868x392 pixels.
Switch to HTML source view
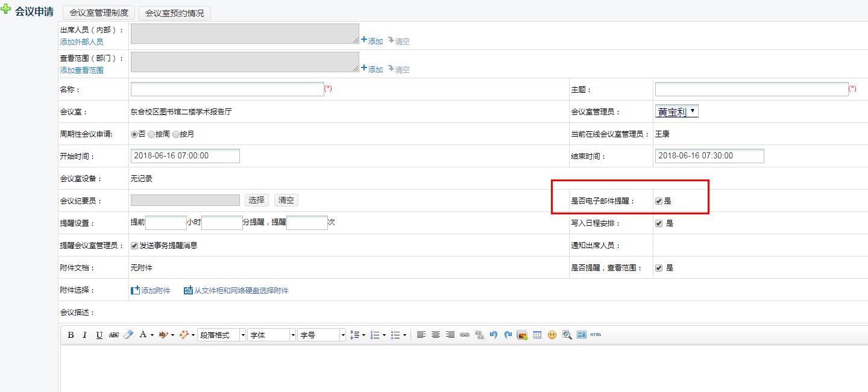tap(596, 335)
